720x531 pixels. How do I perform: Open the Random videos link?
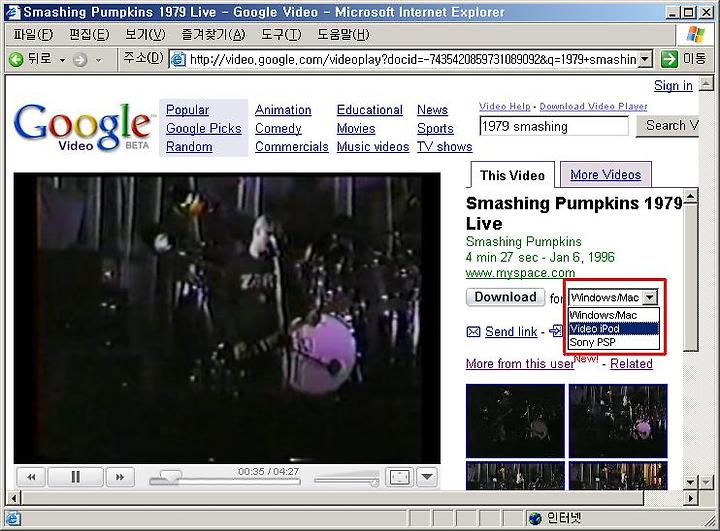(189, 147)
